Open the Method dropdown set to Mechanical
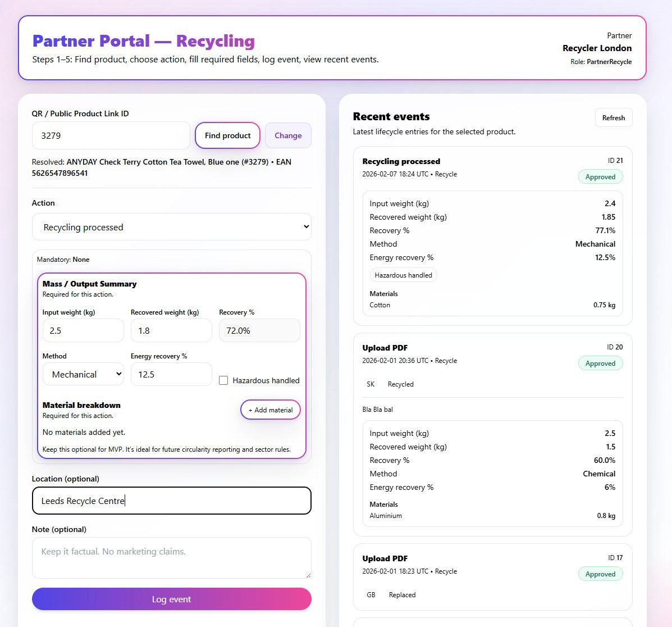 pos(83,374)
